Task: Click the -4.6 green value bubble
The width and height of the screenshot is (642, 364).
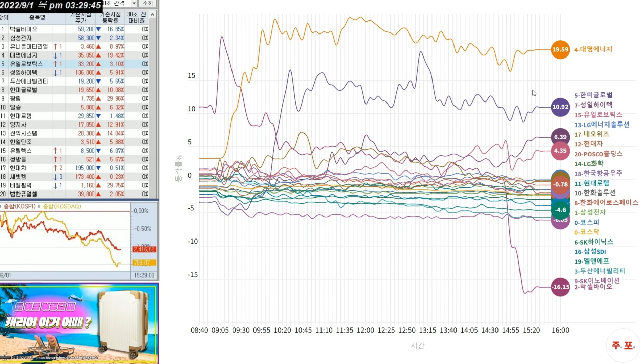Action: tap(560, 210)
